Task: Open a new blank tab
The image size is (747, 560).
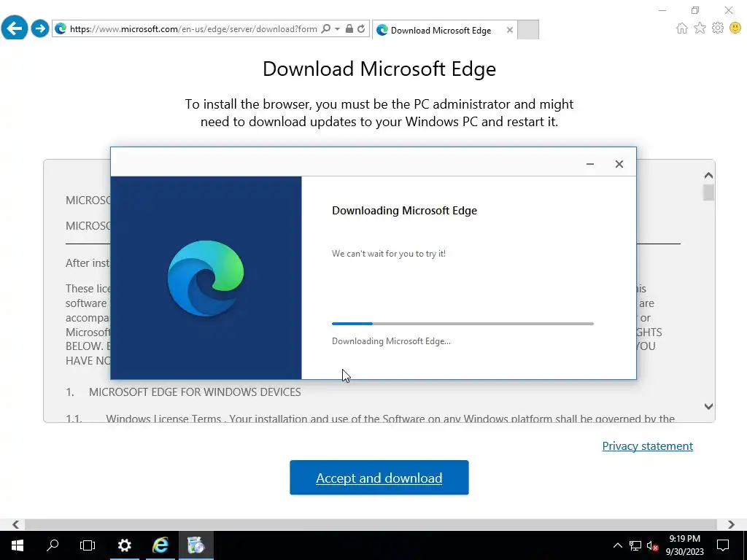Action: (x=528, y=30)
